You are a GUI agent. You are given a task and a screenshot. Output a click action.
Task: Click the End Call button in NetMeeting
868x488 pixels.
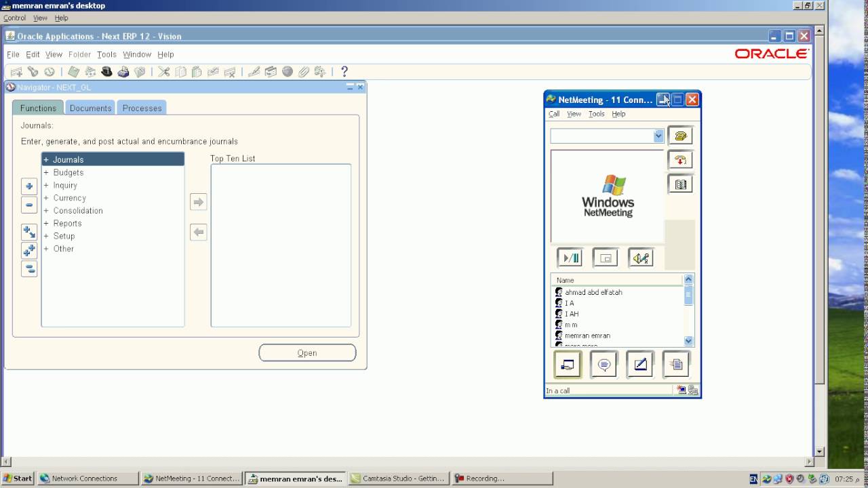(680, 160)
